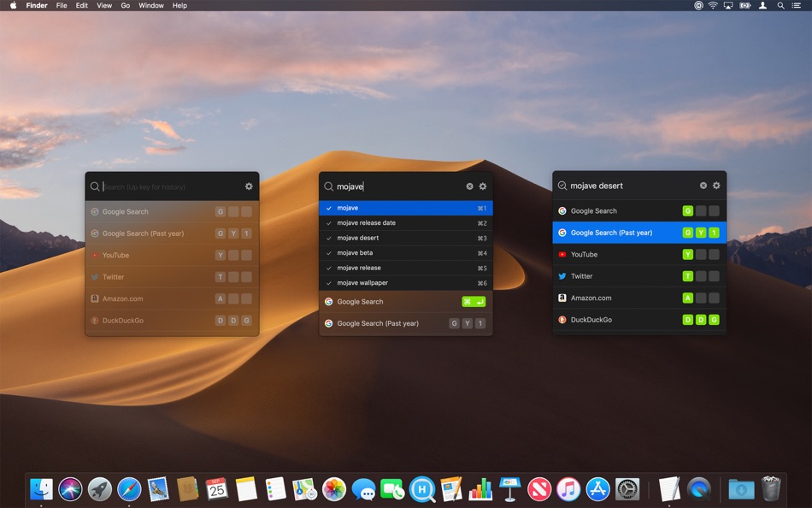Open the AirPlay display menu bar icon

[x=728, y=5]
